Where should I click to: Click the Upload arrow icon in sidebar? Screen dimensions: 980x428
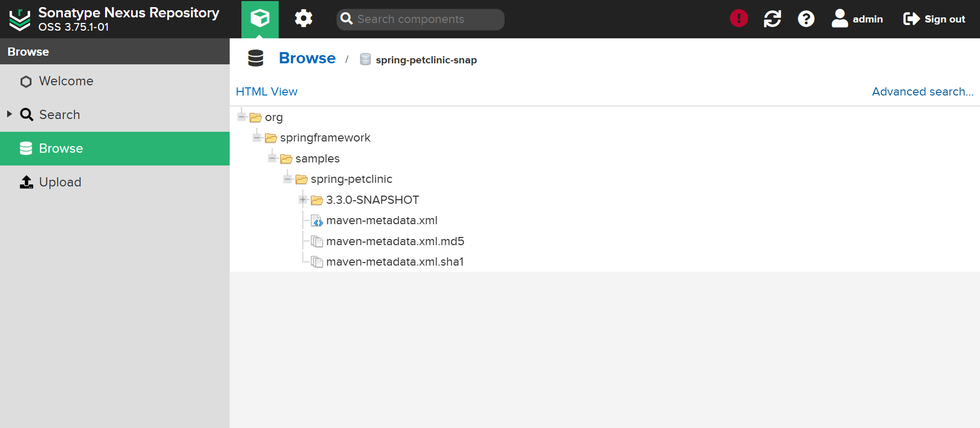[x=26, y=182]
